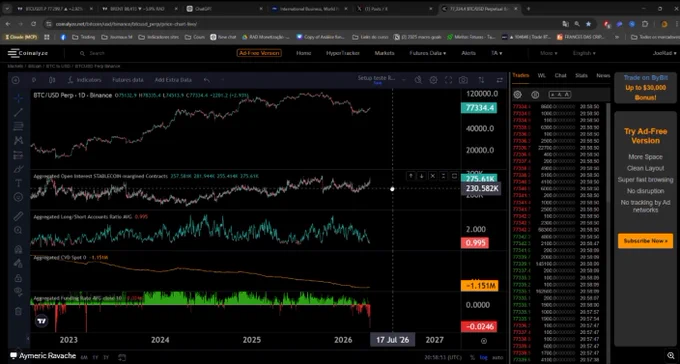The width and height of the screenshot is (680, 364).
Task: Open the Markets page
Action: coord(385,53)
